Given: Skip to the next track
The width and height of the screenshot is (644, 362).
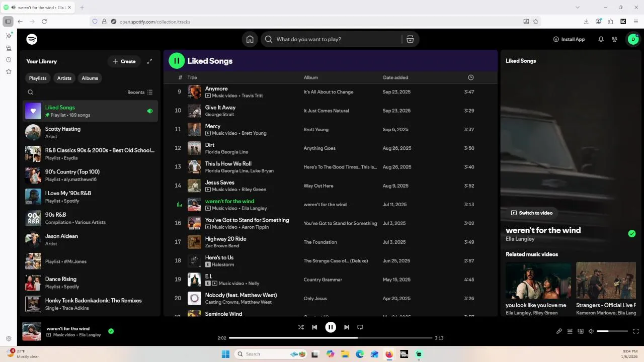Looking at the screenshot, I should 347,327.
